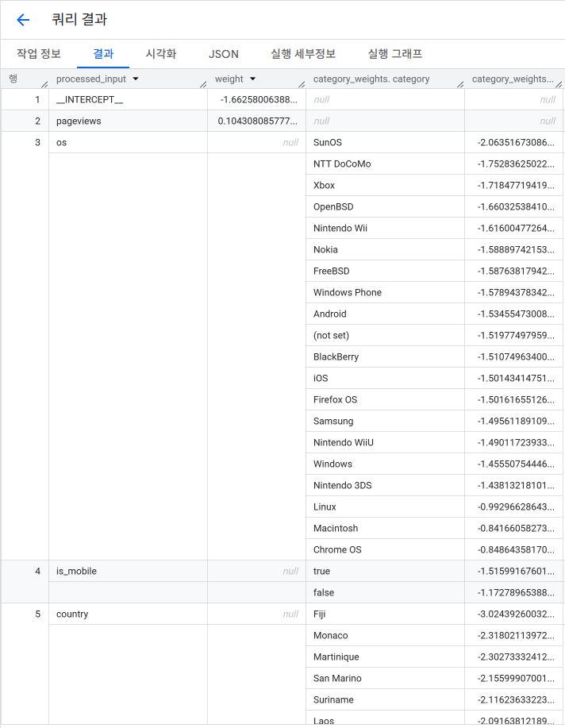Click the __INTERCEPT__ cell
The image size is (565, 728).
[x=90, y=100]
